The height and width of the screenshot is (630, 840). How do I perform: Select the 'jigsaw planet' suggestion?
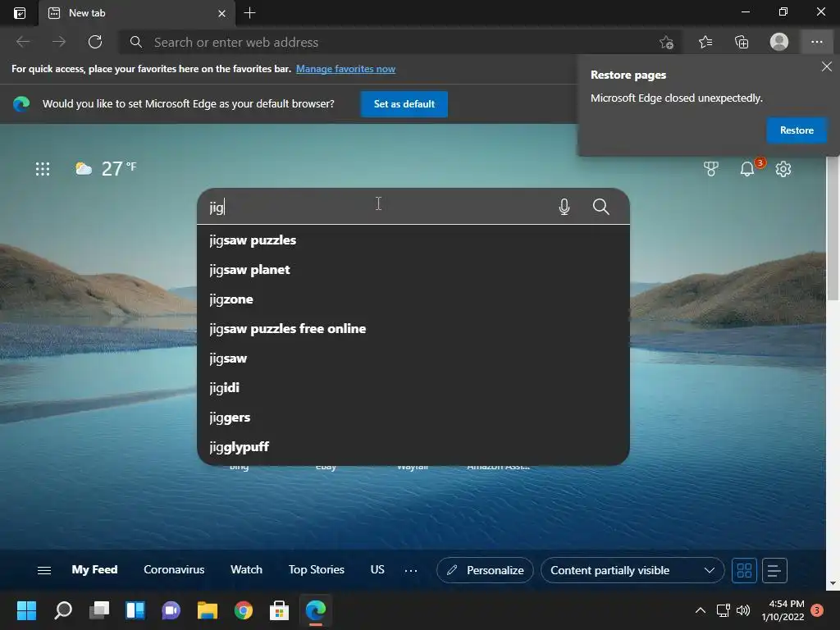413,269
